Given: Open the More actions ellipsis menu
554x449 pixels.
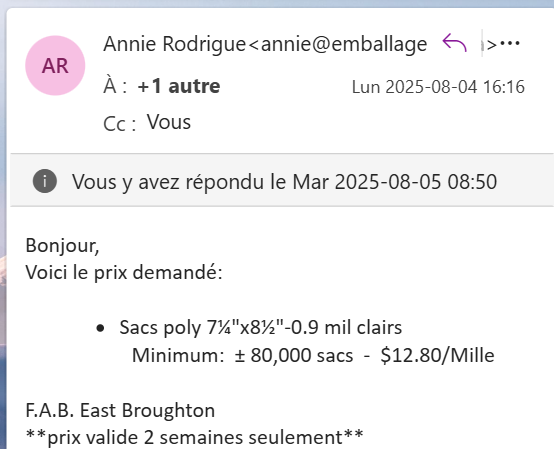Looking at the screenshot, I should point(511,43).
